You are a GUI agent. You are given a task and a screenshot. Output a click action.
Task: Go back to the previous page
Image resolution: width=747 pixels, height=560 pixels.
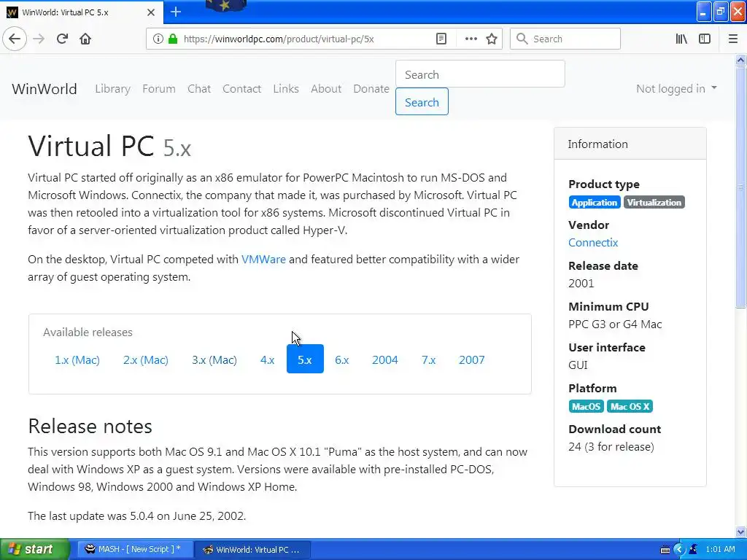click(15, 39)
